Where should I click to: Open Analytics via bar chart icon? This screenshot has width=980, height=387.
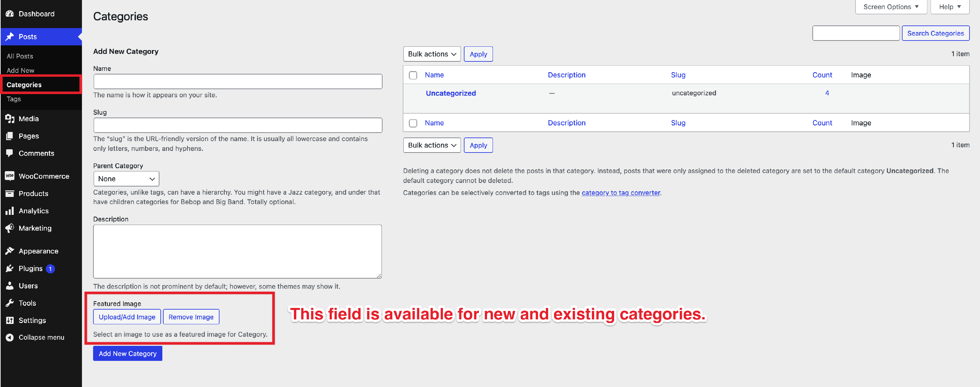(9, 211)
